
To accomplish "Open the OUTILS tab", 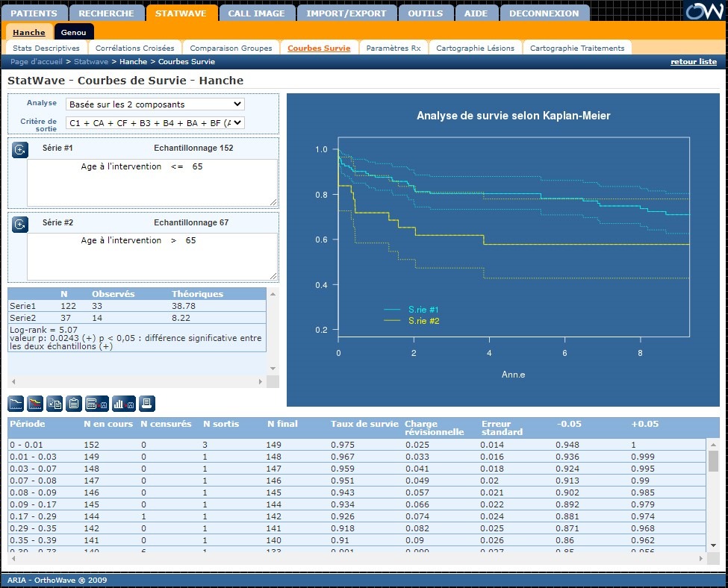I will 426,13.
